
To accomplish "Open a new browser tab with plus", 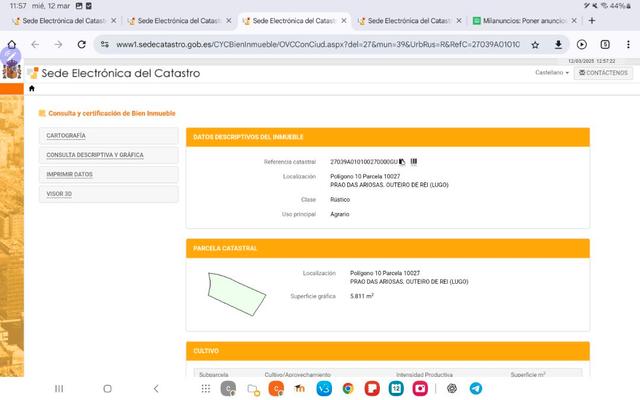I will tap(592, 20).
